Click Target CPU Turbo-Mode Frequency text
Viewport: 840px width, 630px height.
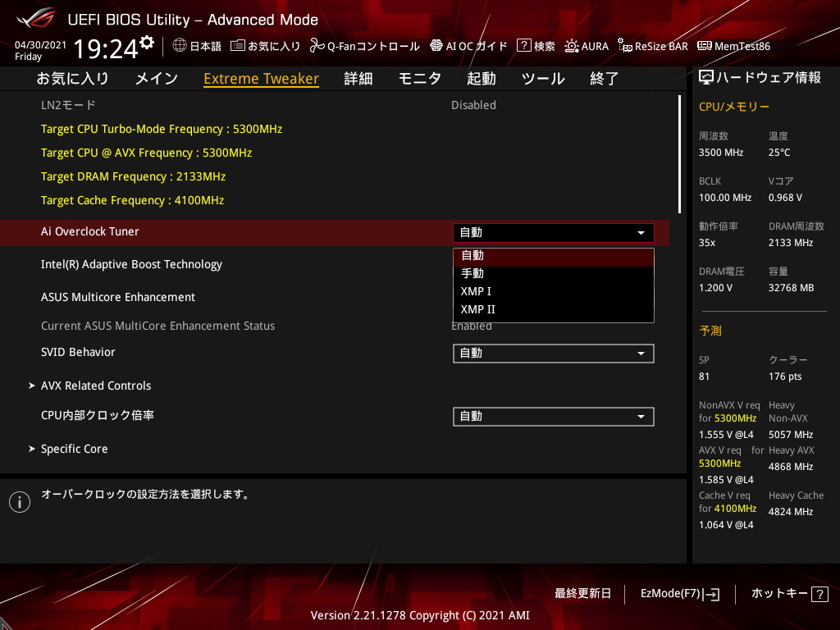(162, 129)
